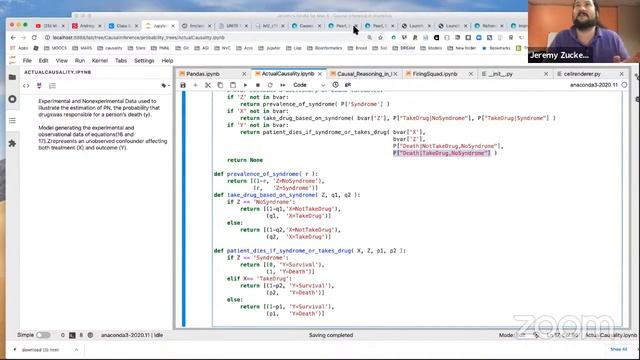Open the running kernels sidebar icon
Image resolution: width=640 pixels, height=360 pixels.
pos(12,99)
